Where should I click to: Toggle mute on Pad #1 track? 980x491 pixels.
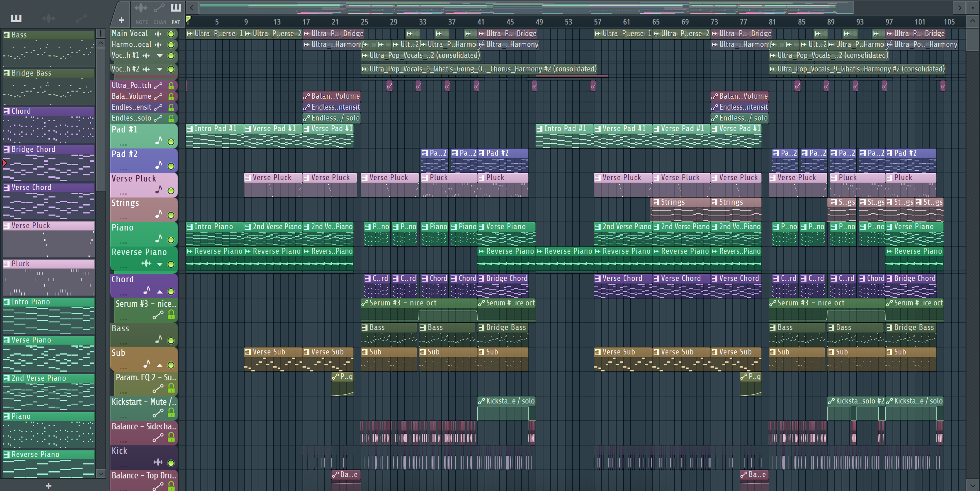point(171,142)
